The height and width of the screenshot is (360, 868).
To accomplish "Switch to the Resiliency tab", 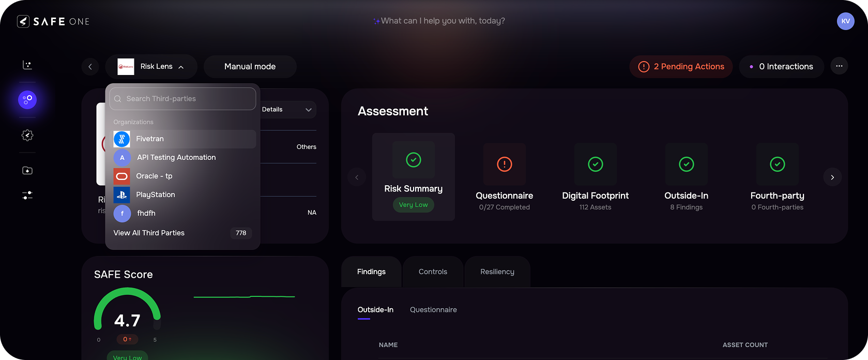I will 497,272.
